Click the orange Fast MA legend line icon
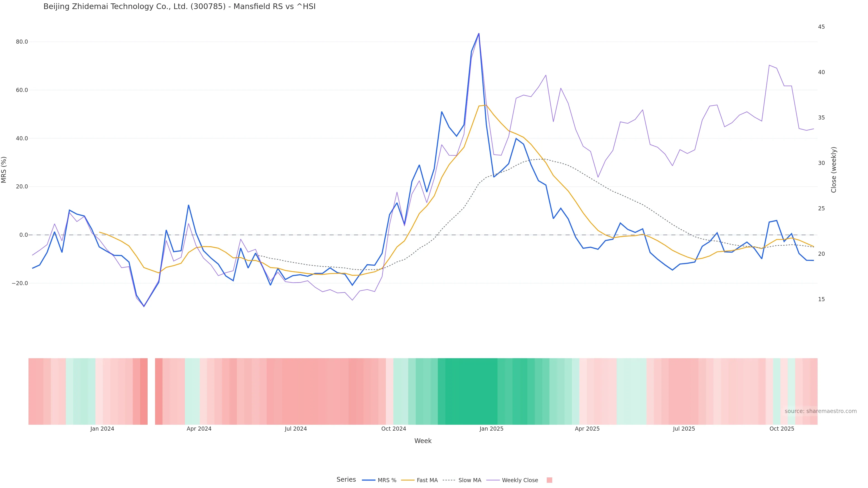The width and height of the screenshot is (868, 488). click(x=408, y=480)
